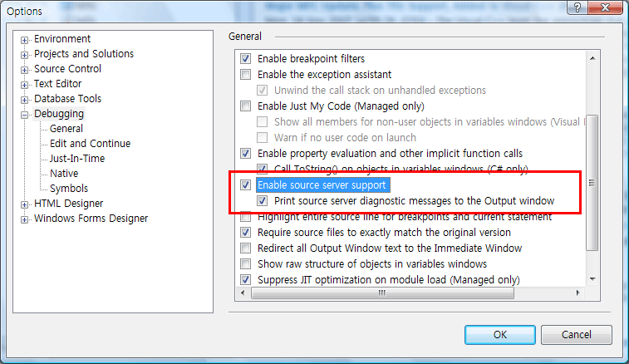Open the Native debugging page
This screenshot has height=364, width=629.
(64, 174)
